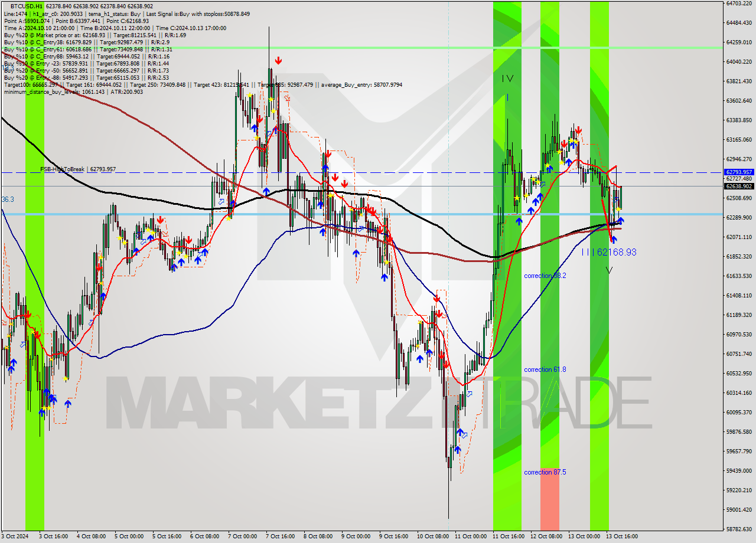
Task: Click the '11 Oct 00:00' time label
Action: [470, 537]
